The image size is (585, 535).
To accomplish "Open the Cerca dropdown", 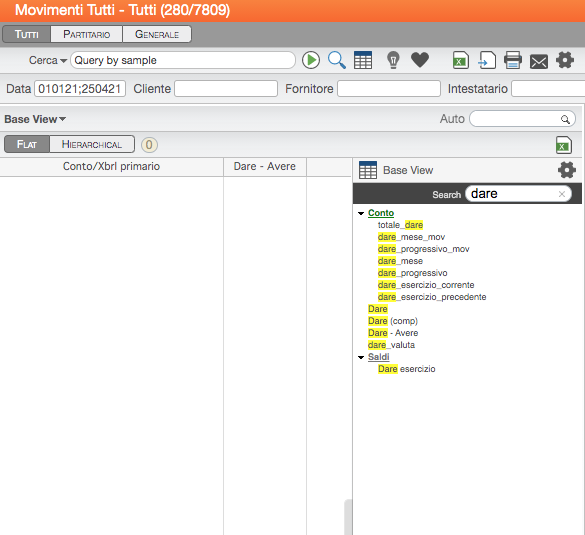I will point(48,60).
